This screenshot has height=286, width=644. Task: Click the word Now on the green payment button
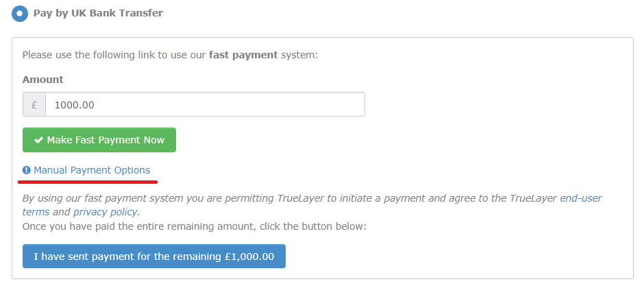pos(153,140)
